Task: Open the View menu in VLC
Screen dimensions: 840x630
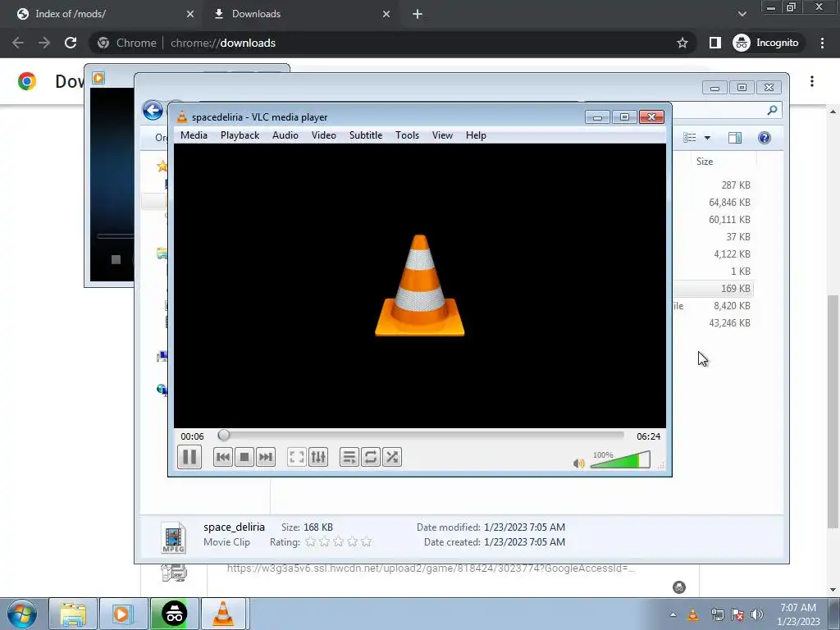Action: (442, 135)
